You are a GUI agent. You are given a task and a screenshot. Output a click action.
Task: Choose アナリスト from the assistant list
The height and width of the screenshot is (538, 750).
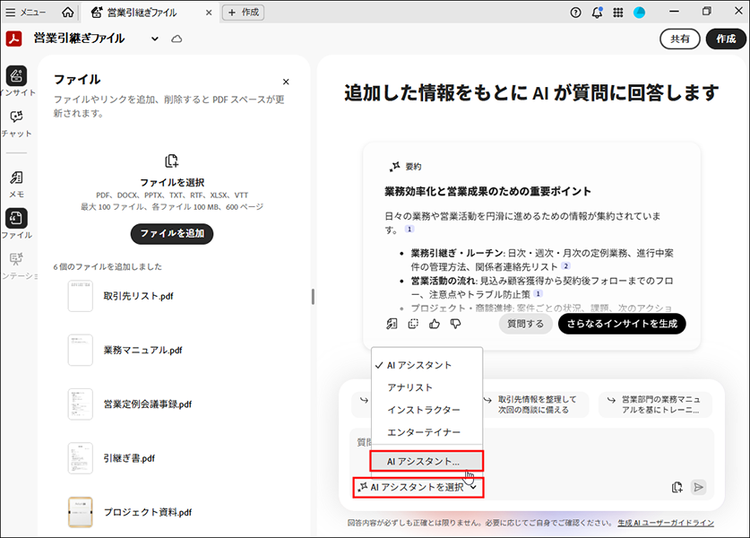[410, 387]
